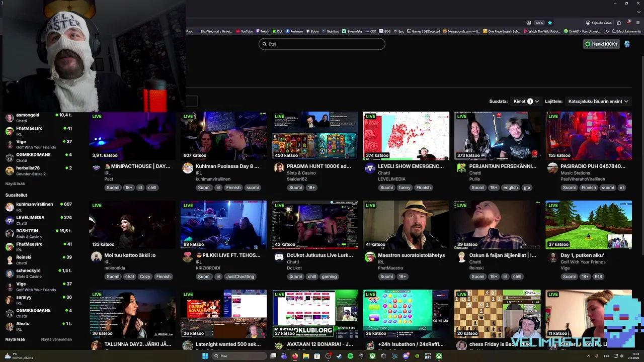Click the K18 tag on Day 1 stream
Viewport: 644px width, 362px height.
pyautogui.click(x=598, y=277)
